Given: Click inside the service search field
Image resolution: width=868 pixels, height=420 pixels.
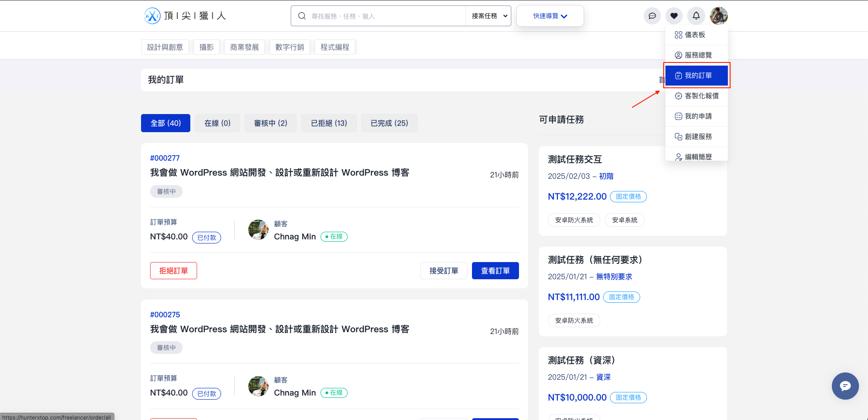Looking at the screenshot, I should tap(380, 15).
